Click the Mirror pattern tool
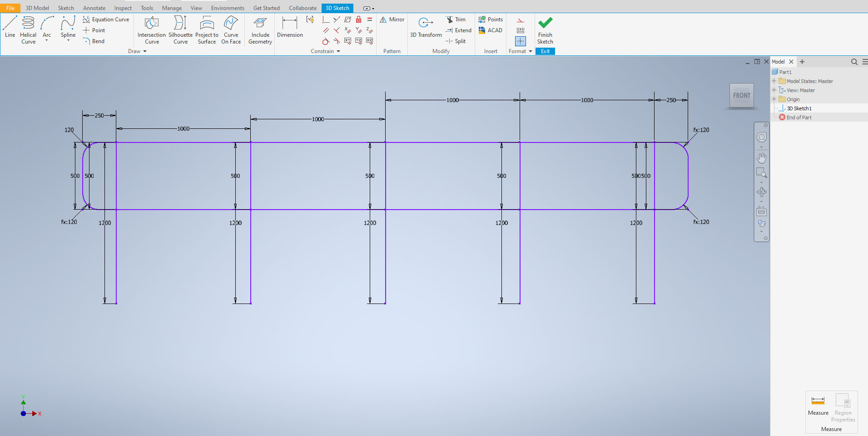The width and height of the screenshot is (868, 436). tap(392, 20)
